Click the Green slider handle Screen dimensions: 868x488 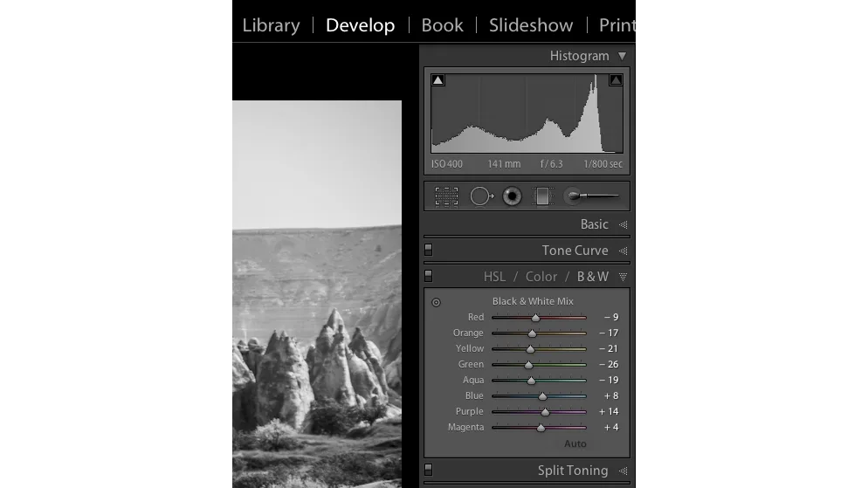click(x=528, y=365)
